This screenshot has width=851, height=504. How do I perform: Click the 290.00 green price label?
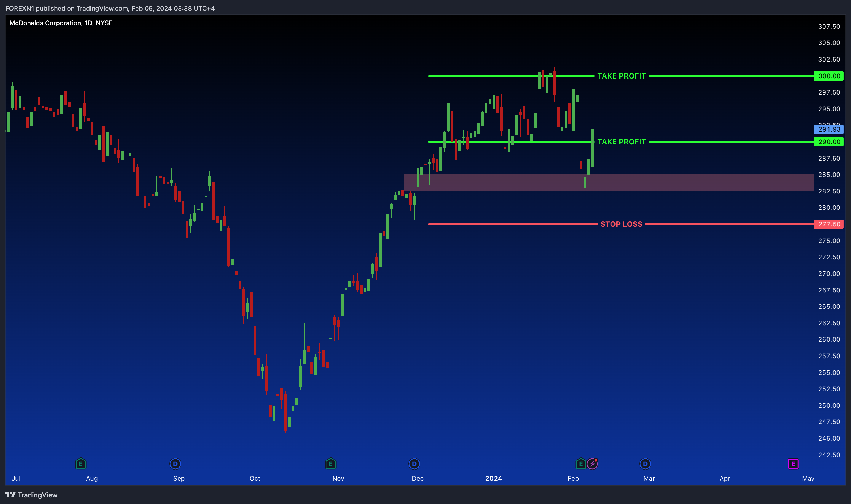[828, 142]
